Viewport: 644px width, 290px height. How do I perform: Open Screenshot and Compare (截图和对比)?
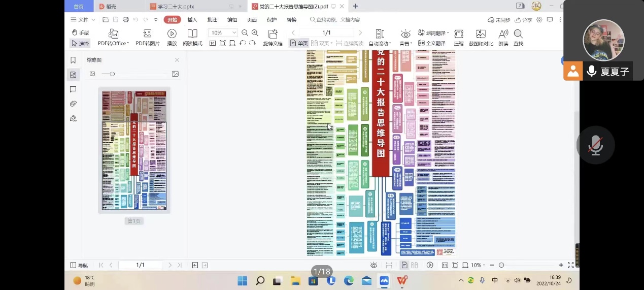[481, 38]
